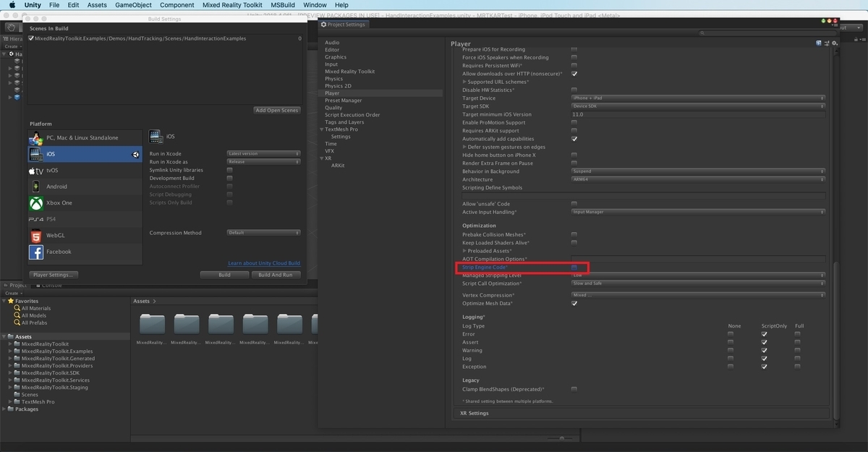Toggle Requires ARKit support checkbox
The image size is (868, 452).
[x=574, y=131]
